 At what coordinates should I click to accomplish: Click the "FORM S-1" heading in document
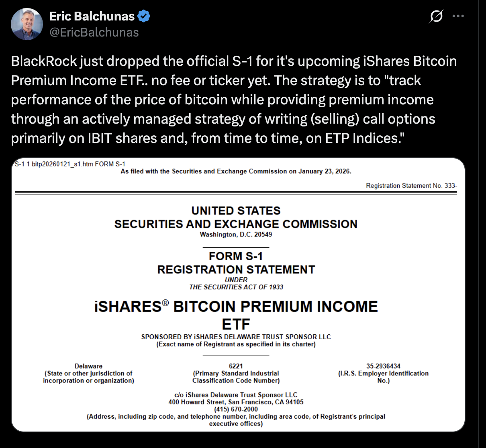pyautogui.click(x=236, y=256)
